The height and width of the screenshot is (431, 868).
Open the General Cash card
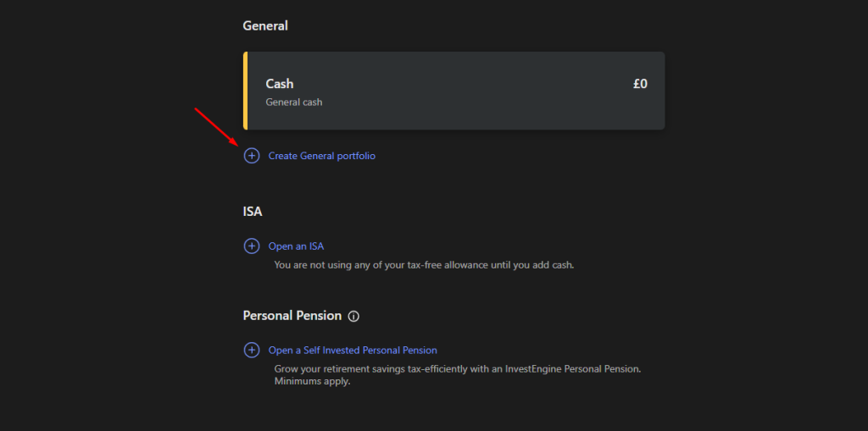point(454,91)
